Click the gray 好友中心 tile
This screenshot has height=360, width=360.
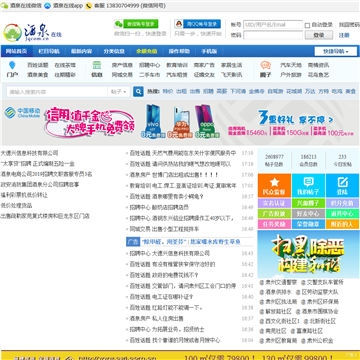309,214
